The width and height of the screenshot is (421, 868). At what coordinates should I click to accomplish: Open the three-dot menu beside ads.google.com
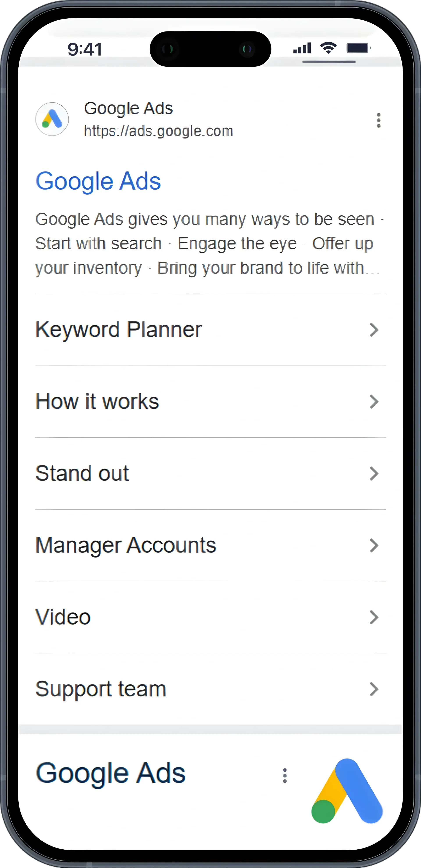pos(378,120)
